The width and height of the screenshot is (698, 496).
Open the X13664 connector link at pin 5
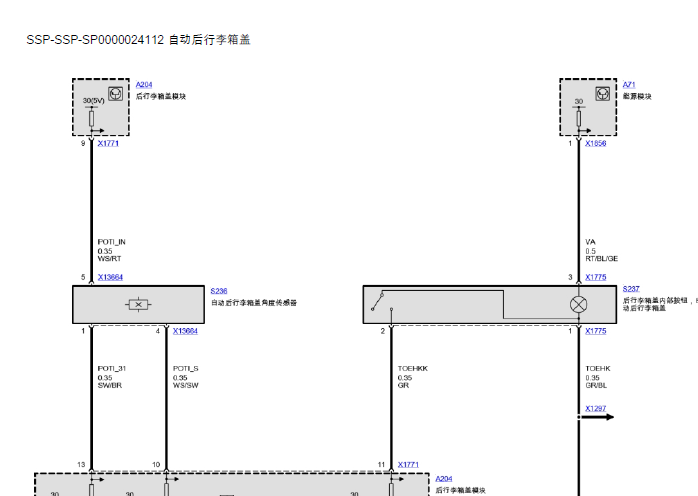tap(110, 277)
